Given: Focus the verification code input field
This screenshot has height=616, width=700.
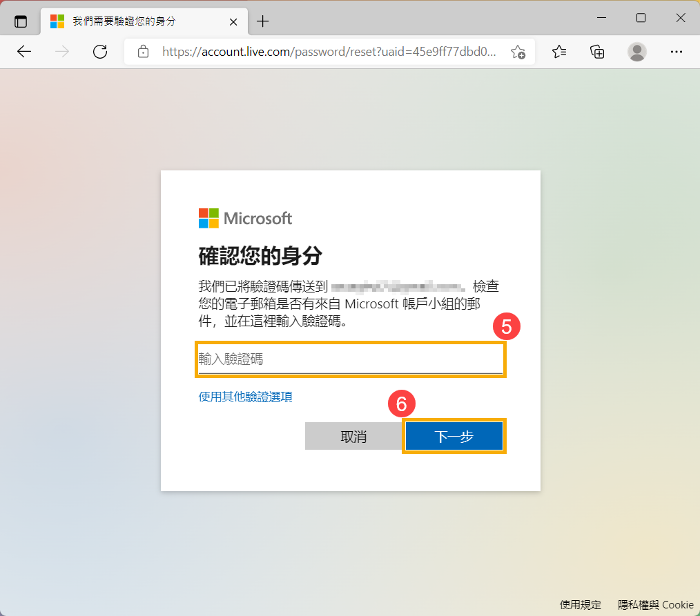Looking at the screenshot, I should point(351,359).
